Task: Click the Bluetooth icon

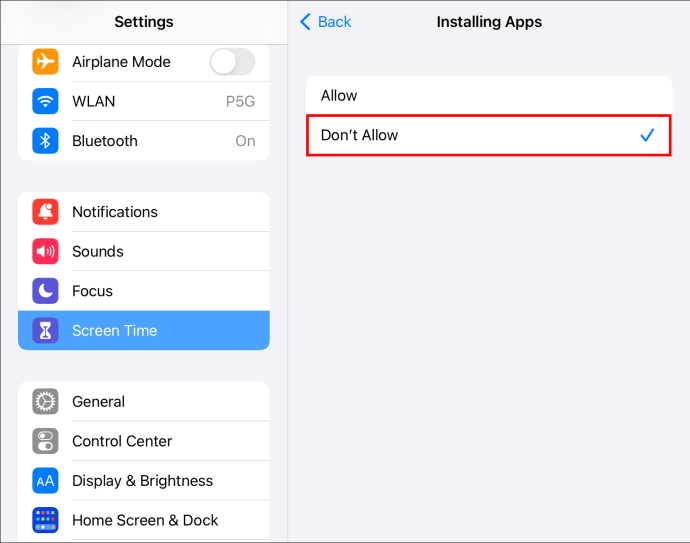Action: click(45, 141)
